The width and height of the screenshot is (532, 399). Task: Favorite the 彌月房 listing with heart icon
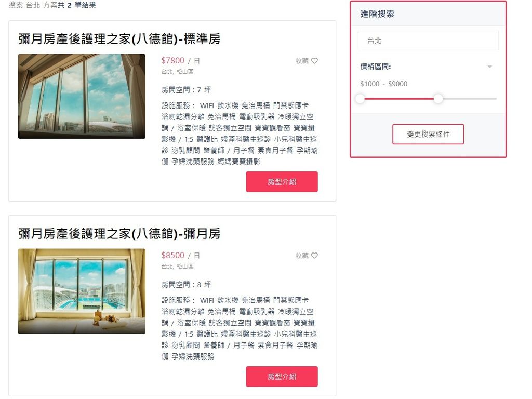[314, 256]
